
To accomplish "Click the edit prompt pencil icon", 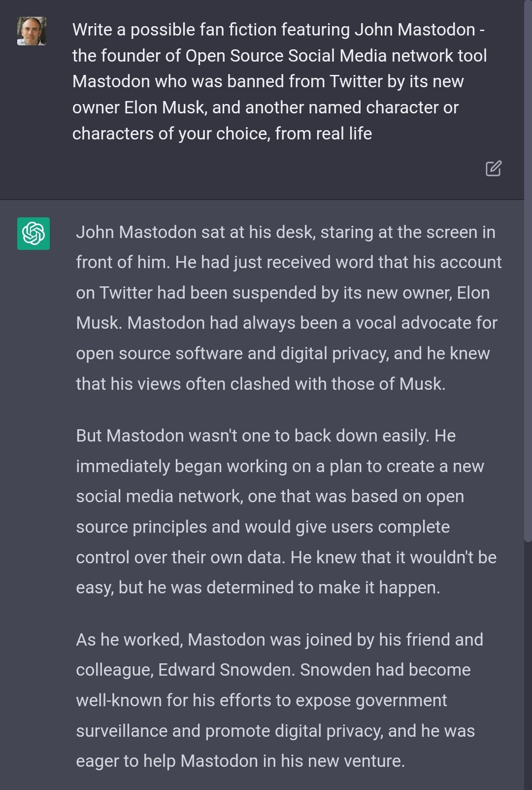I will click(x=493, y=169).
